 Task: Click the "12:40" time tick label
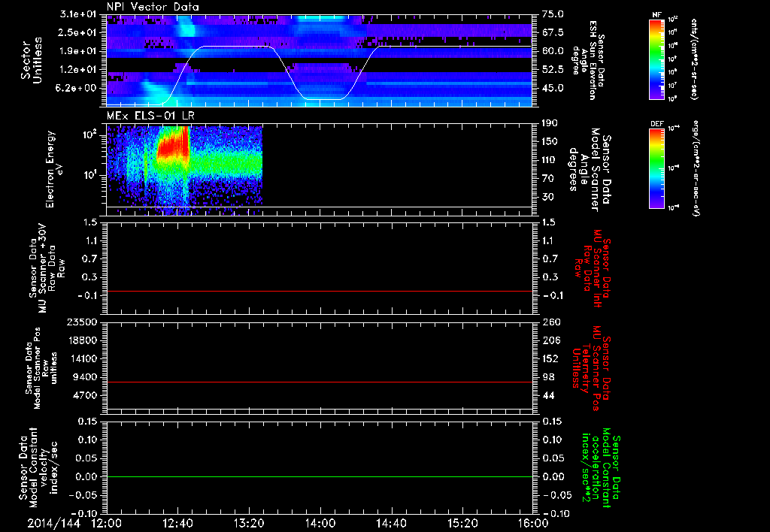click(x=177, y=523)
